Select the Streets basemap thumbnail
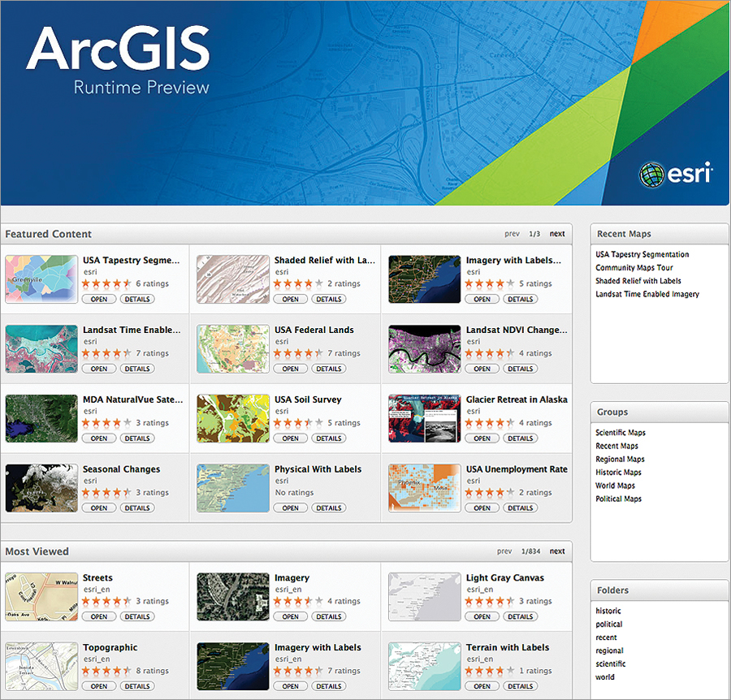The image size is (731, 700). tap(41, 597)
